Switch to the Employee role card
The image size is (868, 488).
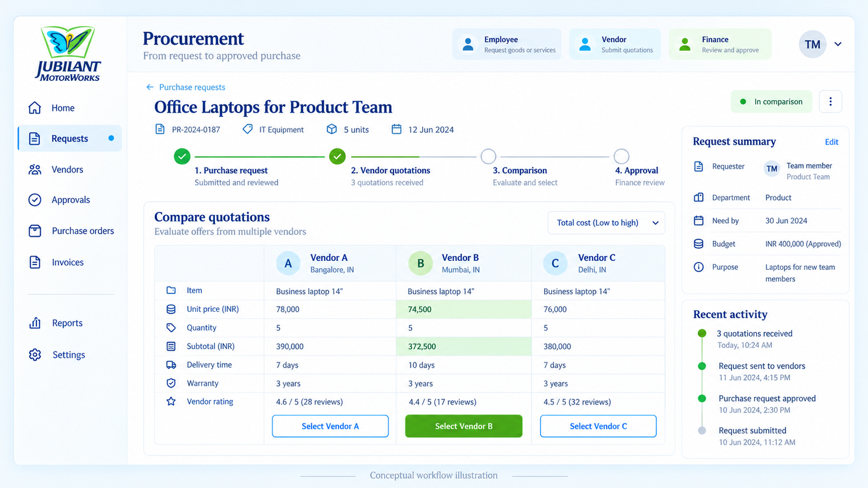point(507,44)
